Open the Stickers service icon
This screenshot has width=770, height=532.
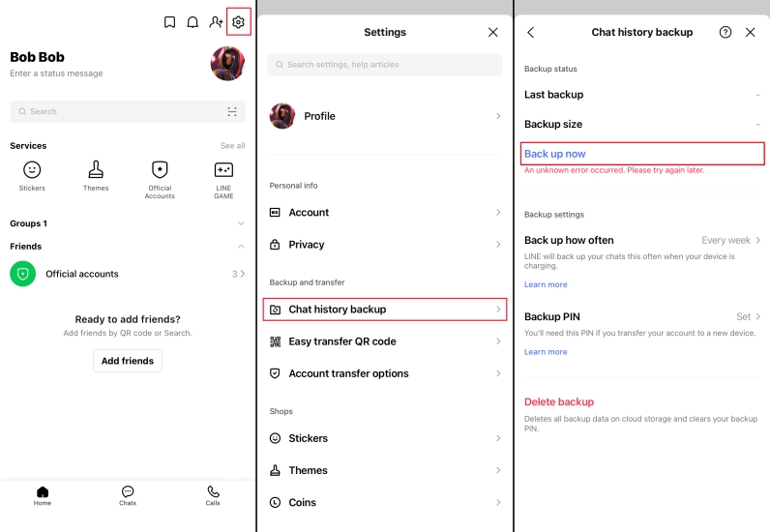tap(32, 171)
